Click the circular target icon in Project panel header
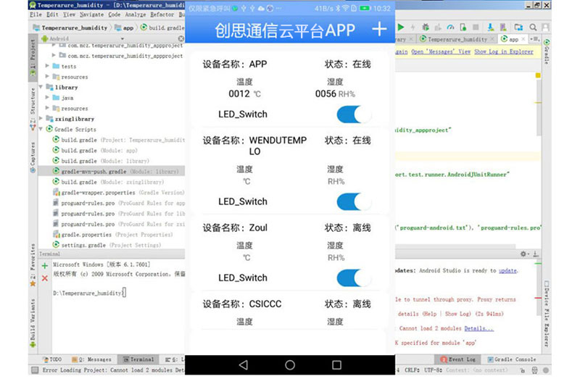580x392 pixels. coord(181,38)
